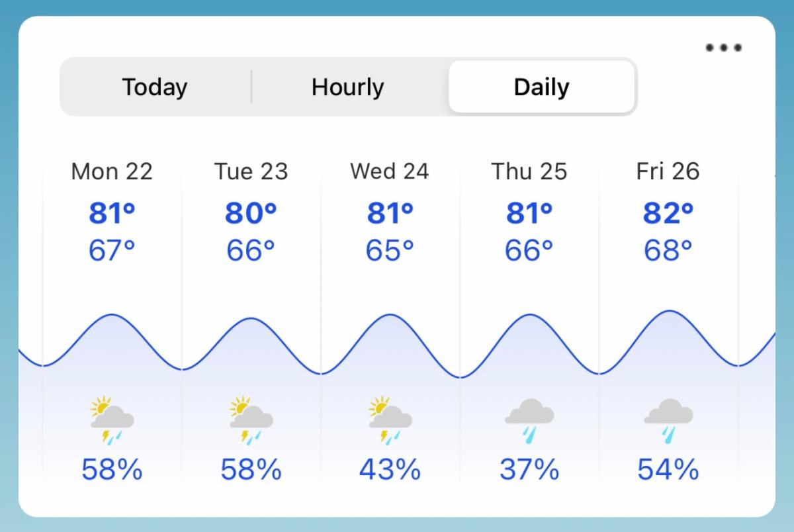794x532 pixels.
Task: Switch to the Hourly tab
Action: (x=348, y=87)
